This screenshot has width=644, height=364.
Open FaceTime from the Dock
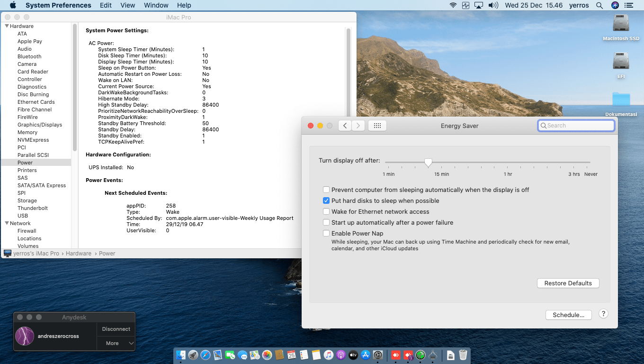(230, 355)
